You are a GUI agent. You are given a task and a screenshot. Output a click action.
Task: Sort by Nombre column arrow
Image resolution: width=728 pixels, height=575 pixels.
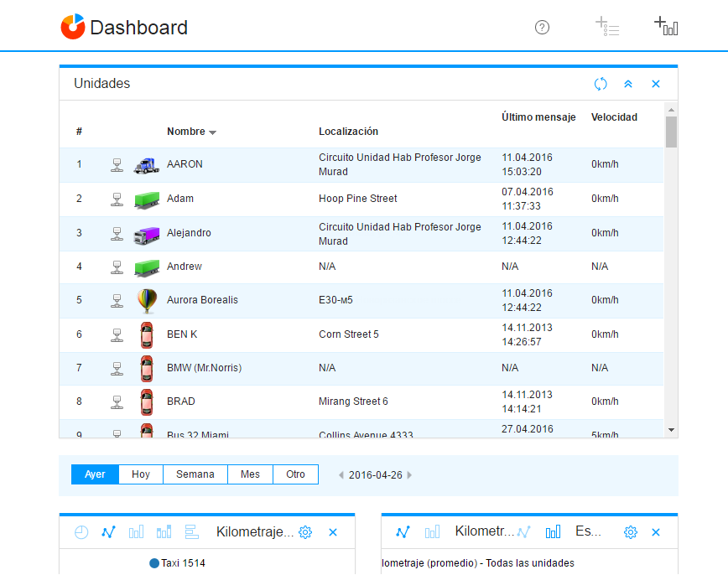(213, 132)
